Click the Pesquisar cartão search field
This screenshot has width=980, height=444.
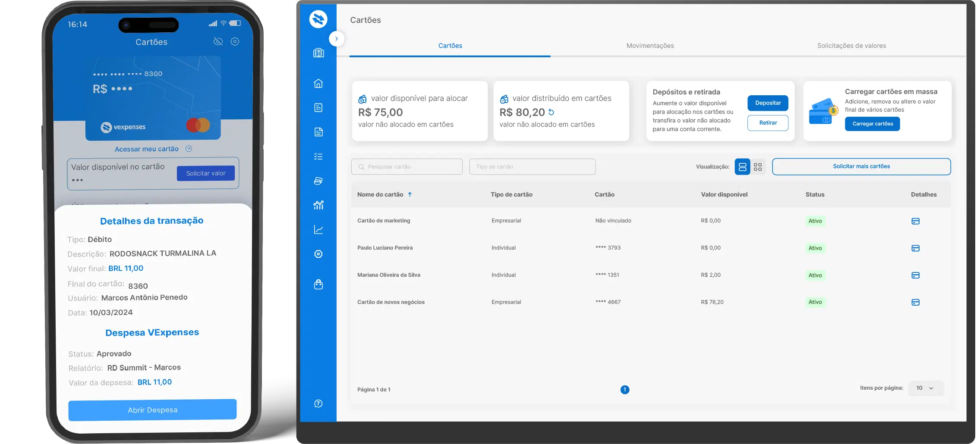(x=406, y=167)
